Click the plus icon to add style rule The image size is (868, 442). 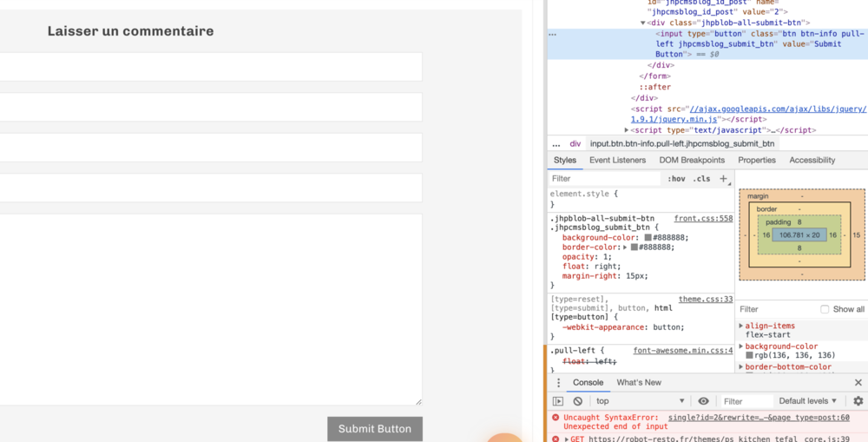(723, 178)
